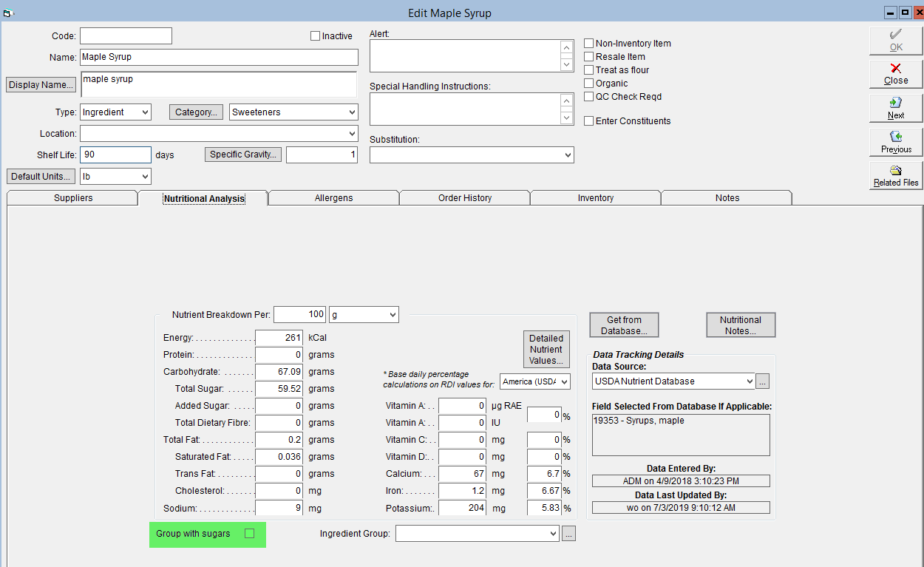Click Special Handling Instructions scroll-up arrow
The height and width of the screenshot is (567, 924).
(567, 101)
